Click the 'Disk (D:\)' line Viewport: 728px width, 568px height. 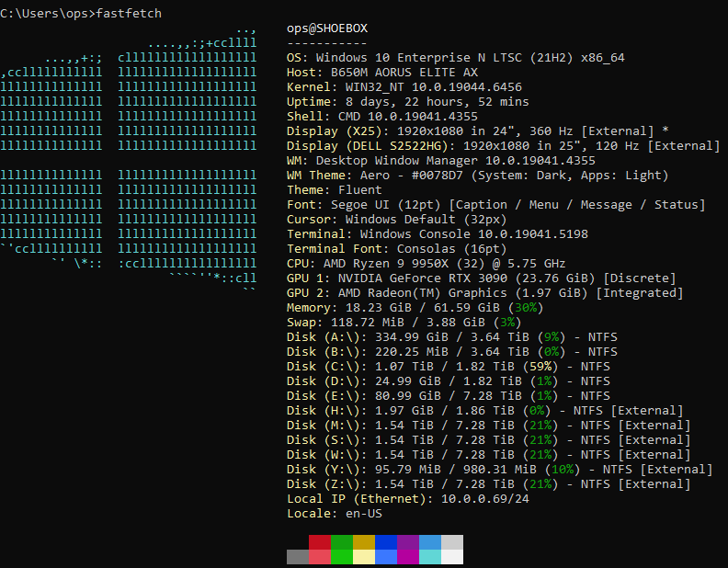tap(449, 381)
